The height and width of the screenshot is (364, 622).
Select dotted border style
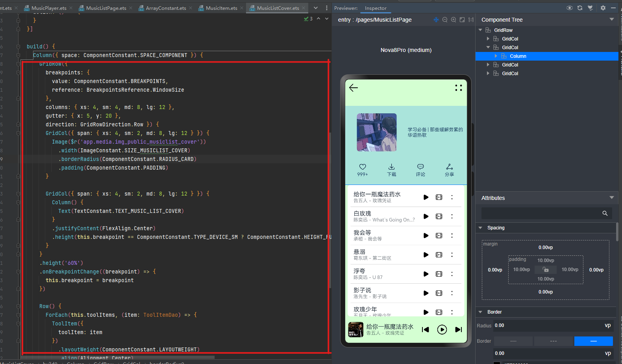[x=513, y=341]
